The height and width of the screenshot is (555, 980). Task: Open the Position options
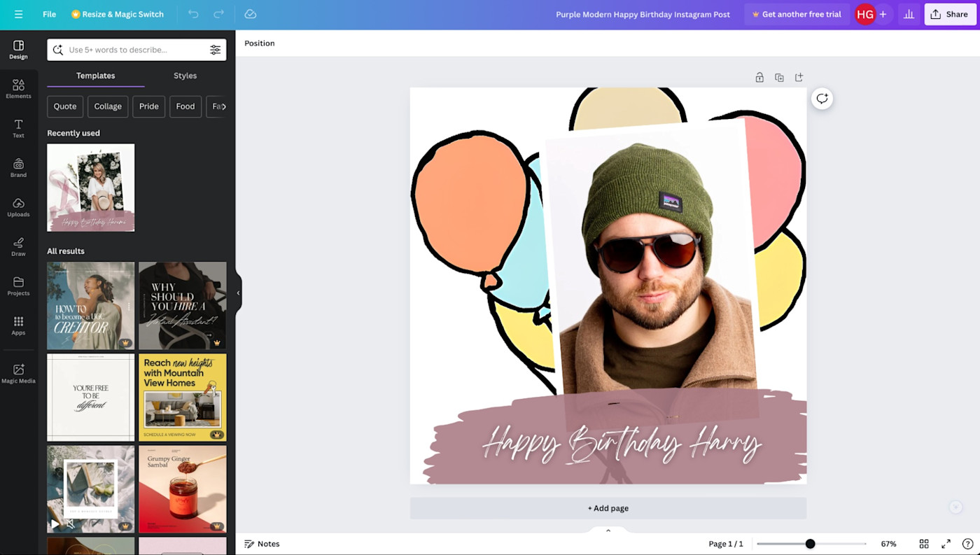(260, 43)
